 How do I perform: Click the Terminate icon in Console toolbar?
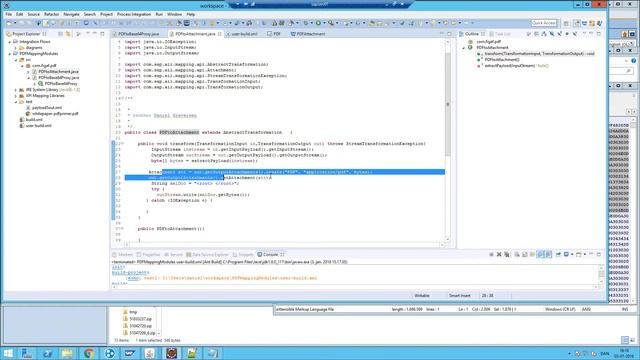(x=491, y=254)
